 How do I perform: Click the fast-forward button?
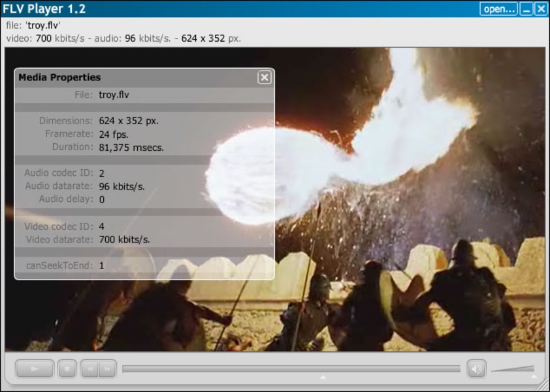click(108, 368)
